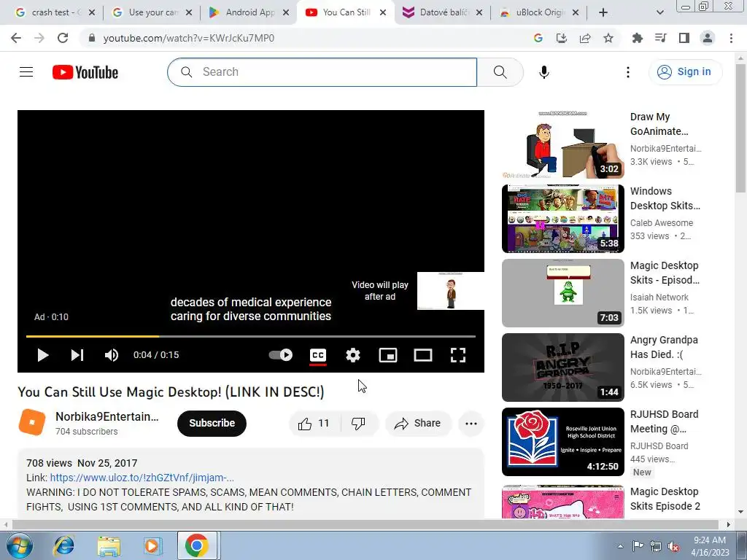Open Chrome extensions puzzle icon
The image size is (747, 560).
[x=638, y=38]
